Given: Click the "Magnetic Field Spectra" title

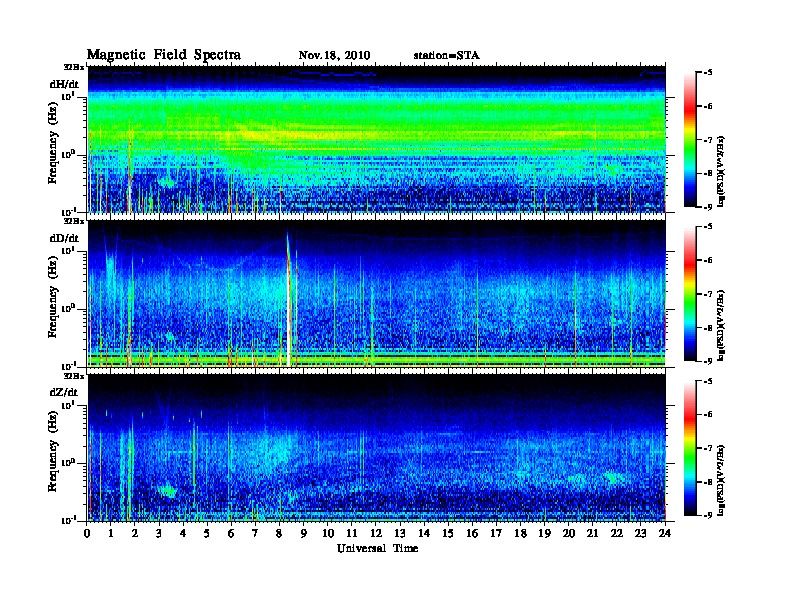Looking at the screenshot, I should pos(164,55).
